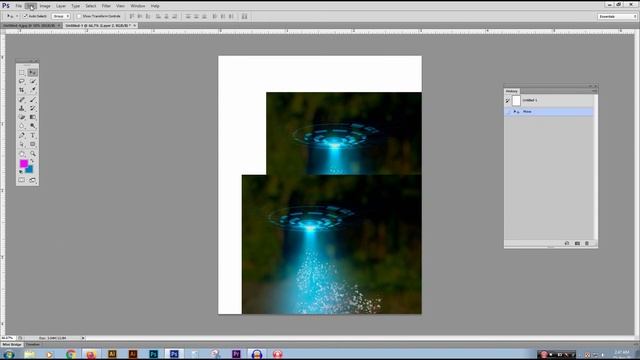
Task: Click the zoom percentage field in status bar
Action: tap(7, 338)
